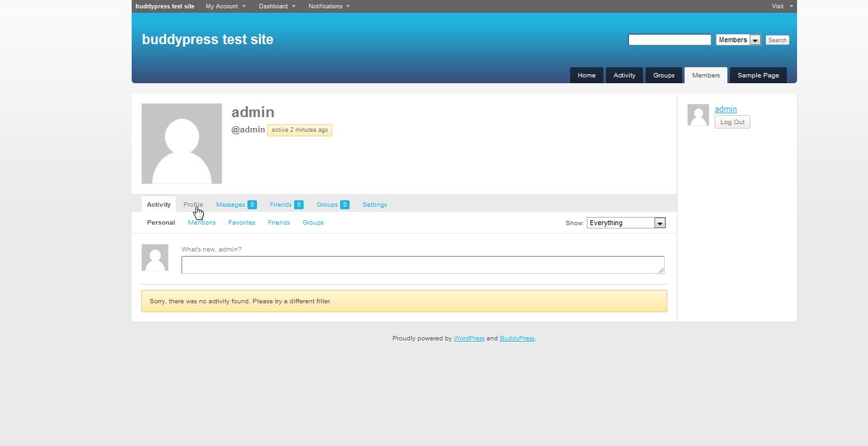
Task: Click the Messages unread count badge
Action: [x=252, y=205]
